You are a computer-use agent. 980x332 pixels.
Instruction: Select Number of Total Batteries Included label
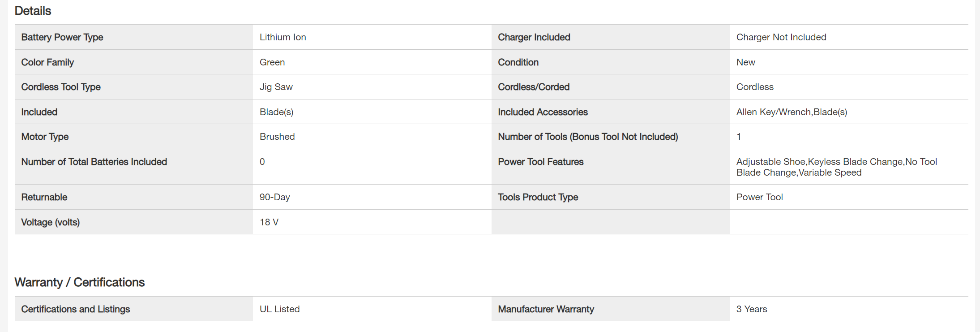click(x=94, y=162)
